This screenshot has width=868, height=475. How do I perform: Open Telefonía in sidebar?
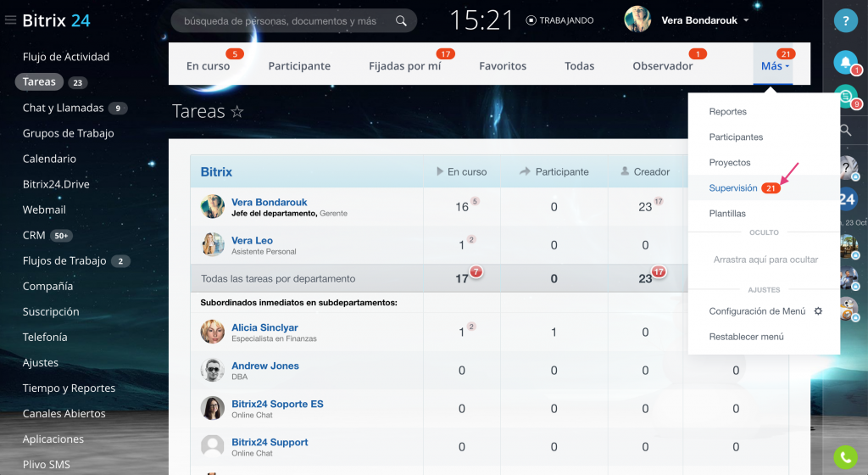(45, 337)
